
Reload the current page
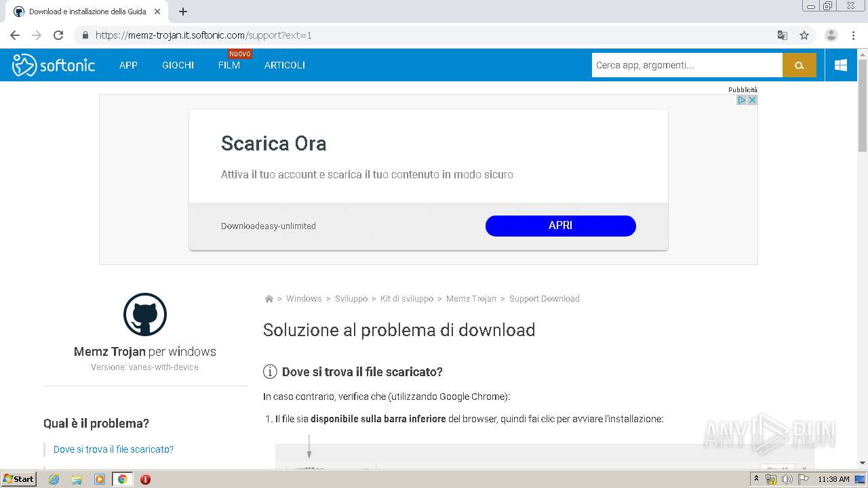(58, 35)
